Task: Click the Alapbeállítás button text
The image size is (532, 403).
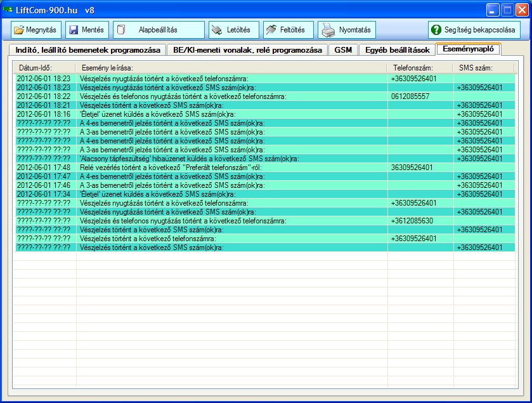Action: click(x=158, y=30)
